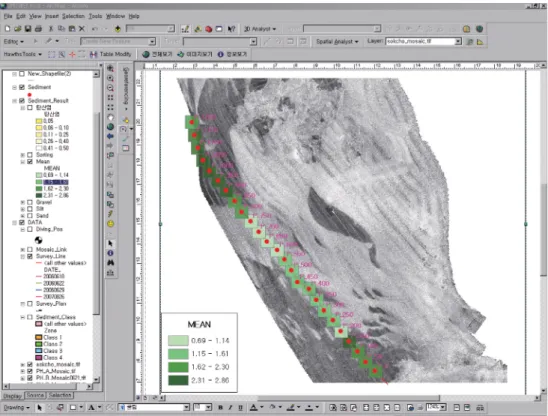This screenshot has height=416, width=548.
Task: Enable the Gravel layer checkbox
Action: point(30,202)
